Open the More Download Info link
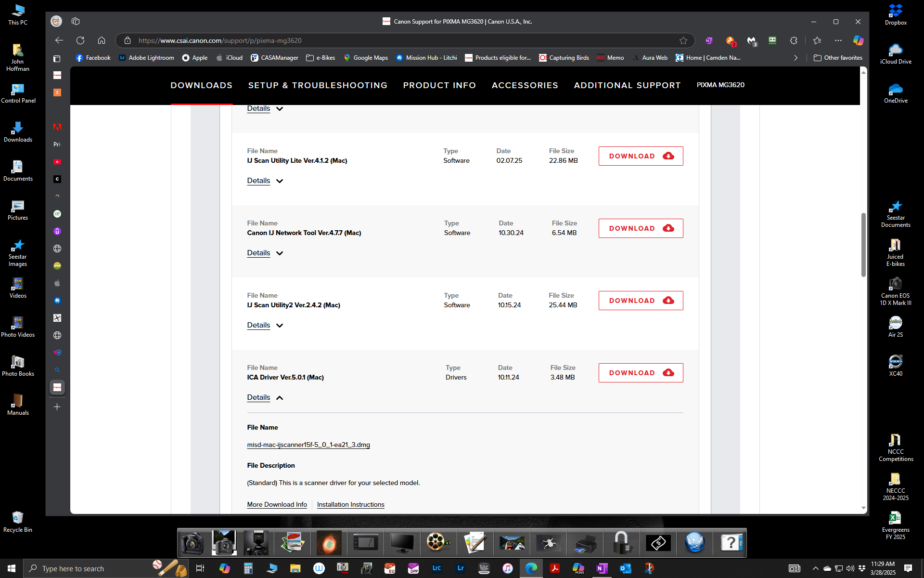The height and width of the screenshot is (578, 924). (x=277, y=504)
